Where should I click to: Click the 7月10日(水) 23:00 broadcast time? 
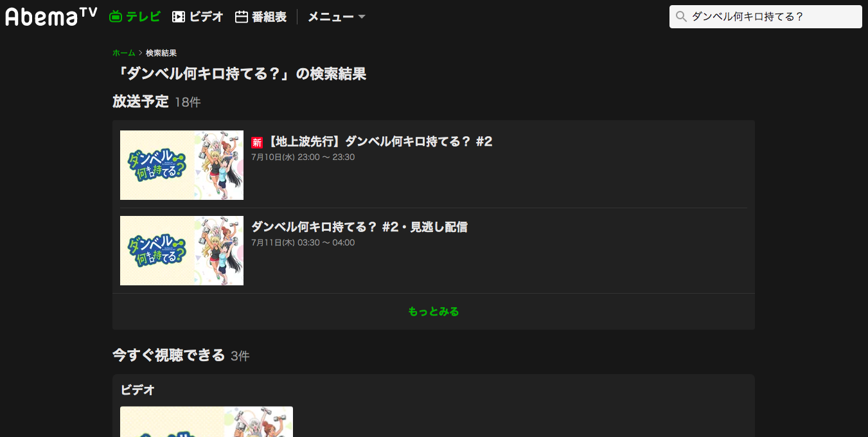pyautogui.click(x=303, y=157)
